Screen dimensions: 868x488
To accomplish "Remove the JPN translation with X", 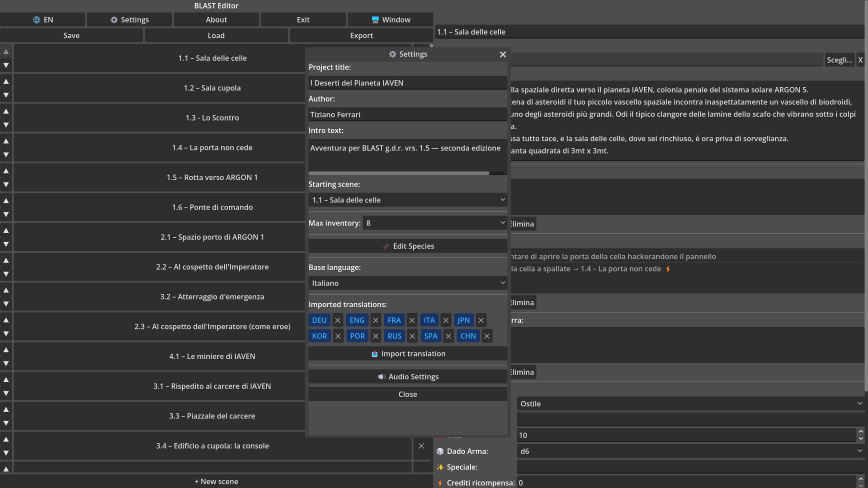I will (x=481, y=320).
